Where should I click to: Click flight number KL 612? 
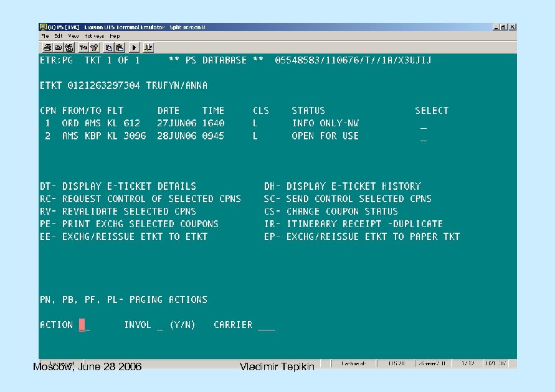coord(123,123)
